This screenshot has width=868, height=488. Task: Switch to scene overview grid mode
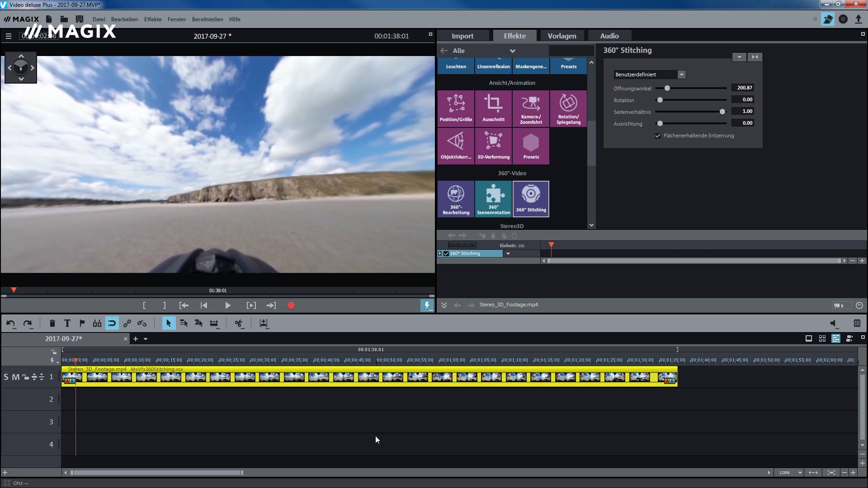822,338
